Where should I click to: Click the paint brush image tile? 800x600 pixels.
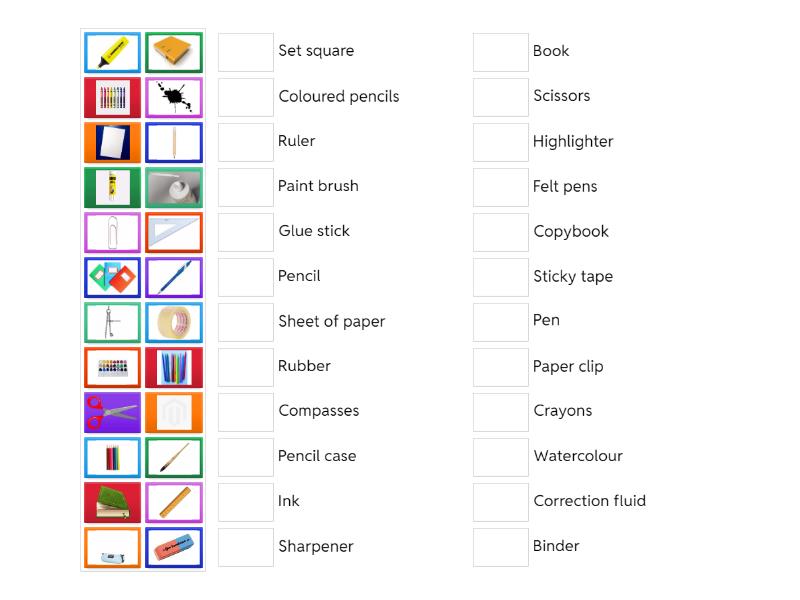tap(174, 457)
